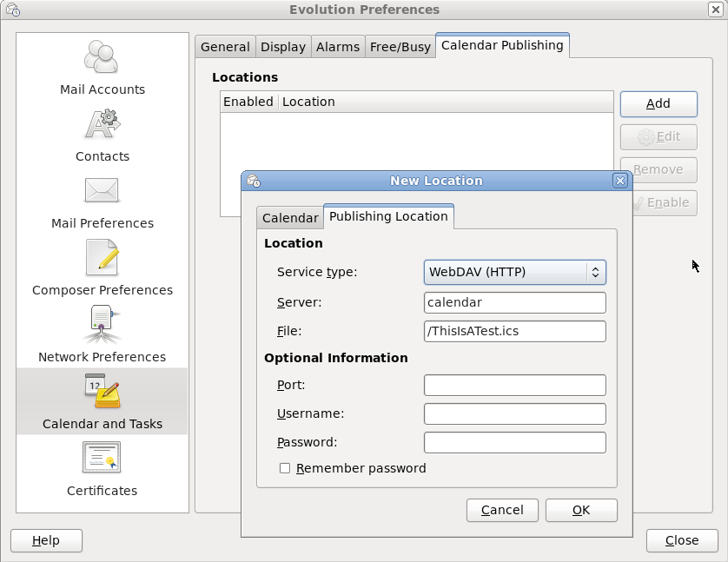Image resolution: width=728 pixels, height=562 pixels.
Task: Toggle the Remember password checkbox
Action: click(x=285, y=468)
